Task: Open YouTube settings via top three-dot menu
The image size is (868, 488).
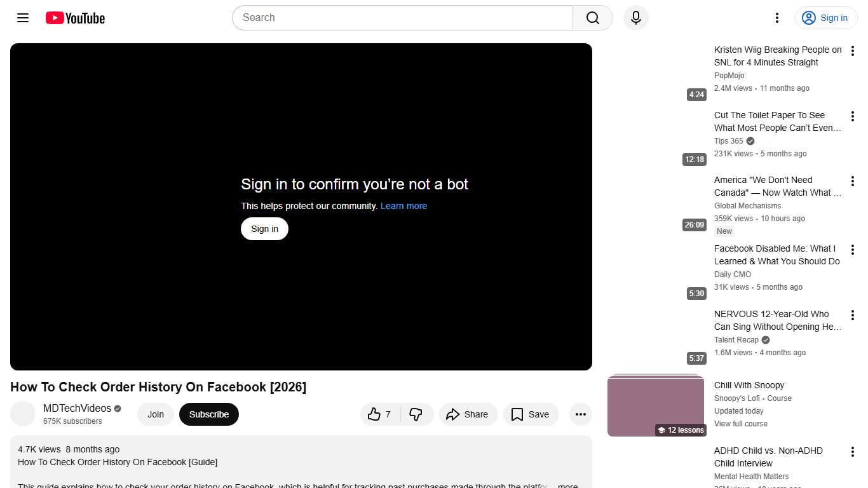Action: 776,18
